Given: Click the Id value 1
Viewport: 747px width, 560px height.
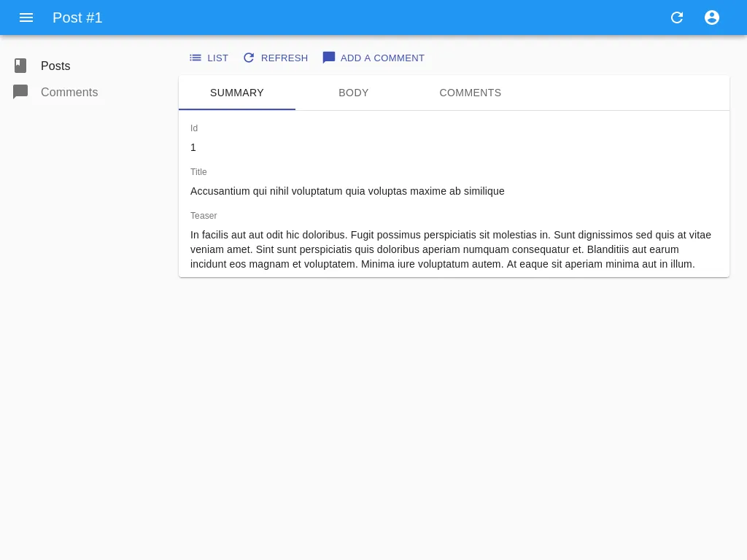Looking at the screenshot, I should pyautogui.click(x=193, y=147).
